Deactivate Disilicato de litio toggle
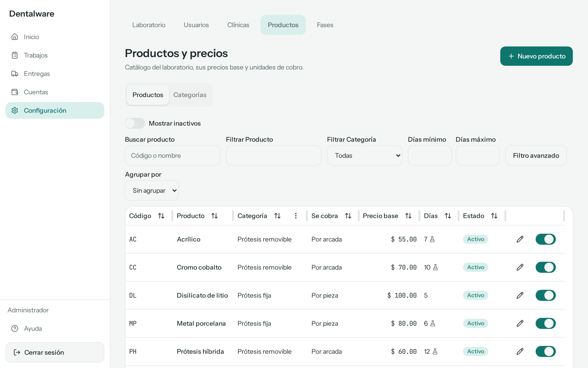 tap(546, 295)
